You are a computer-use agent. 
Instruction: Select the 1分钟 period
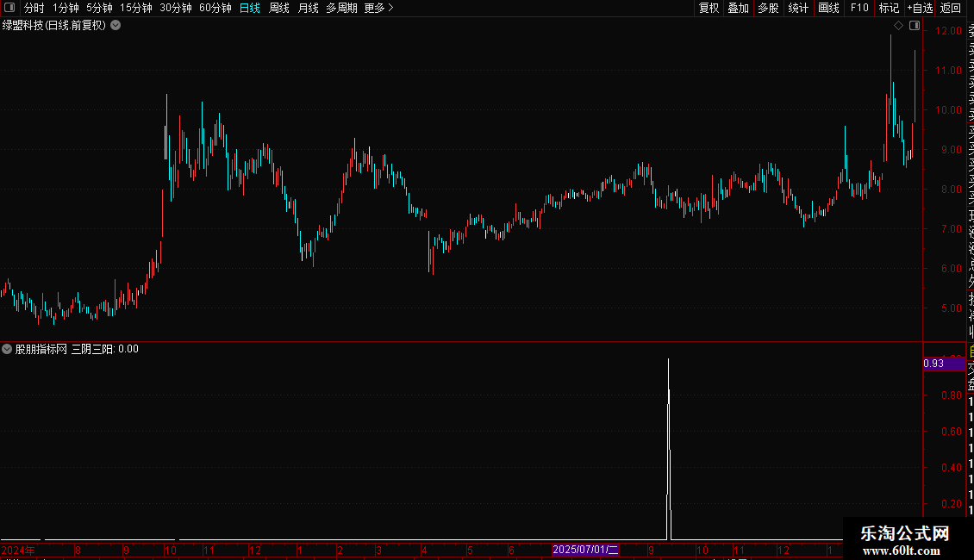(66, 8)
